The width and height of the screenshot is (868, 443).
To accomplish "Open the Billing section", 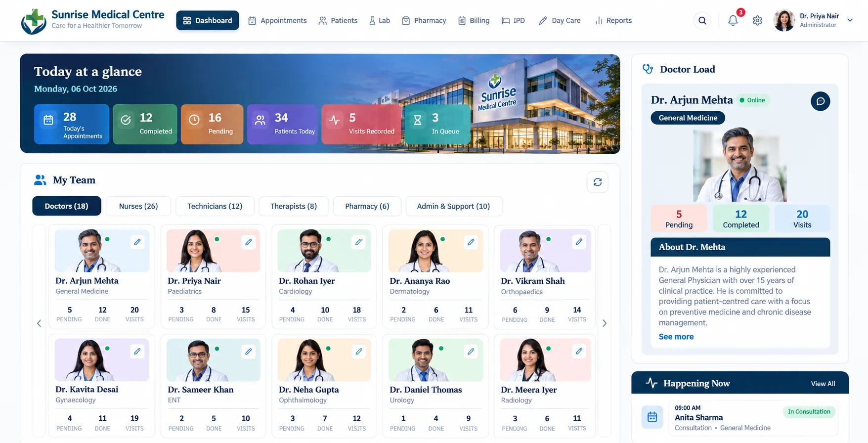I will pos(474,21).
